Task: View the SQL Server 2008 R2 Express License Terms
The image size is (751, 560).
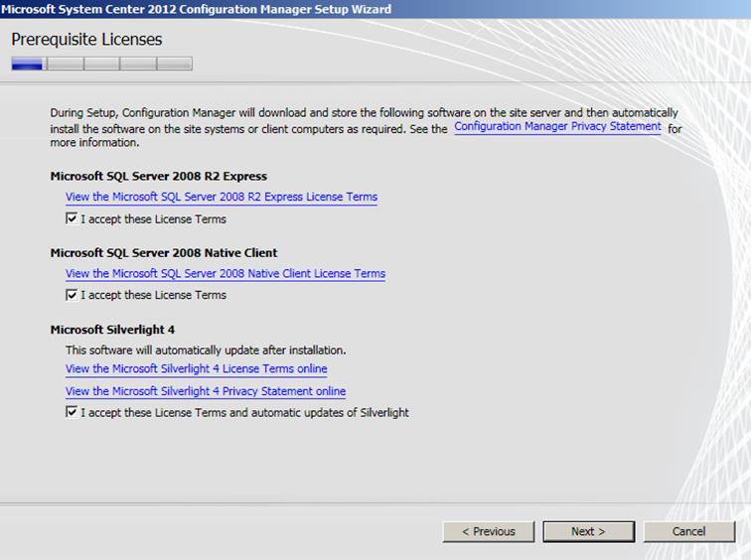Action: click(x=222, y=198)
